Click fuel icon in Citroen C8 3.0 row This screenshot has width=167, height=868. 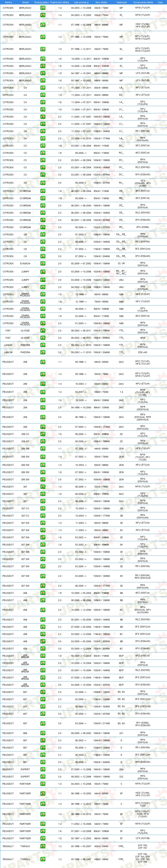(x=42, y=256)
